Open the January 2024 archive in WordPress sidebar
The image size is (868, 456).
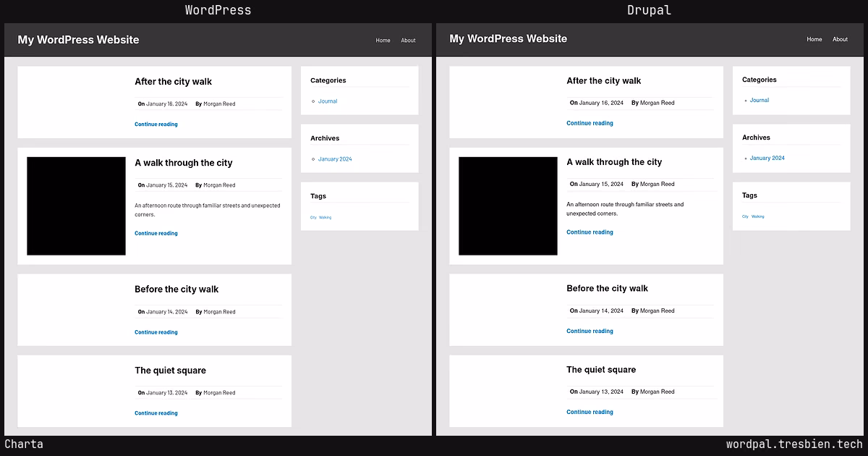[335, 159]
